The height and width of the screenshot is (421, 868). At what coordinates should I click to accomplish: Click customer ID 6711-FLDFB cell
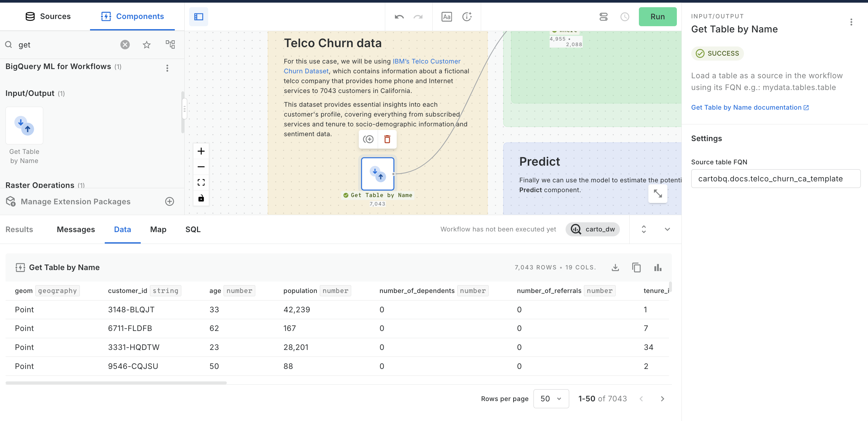[130, 328]
